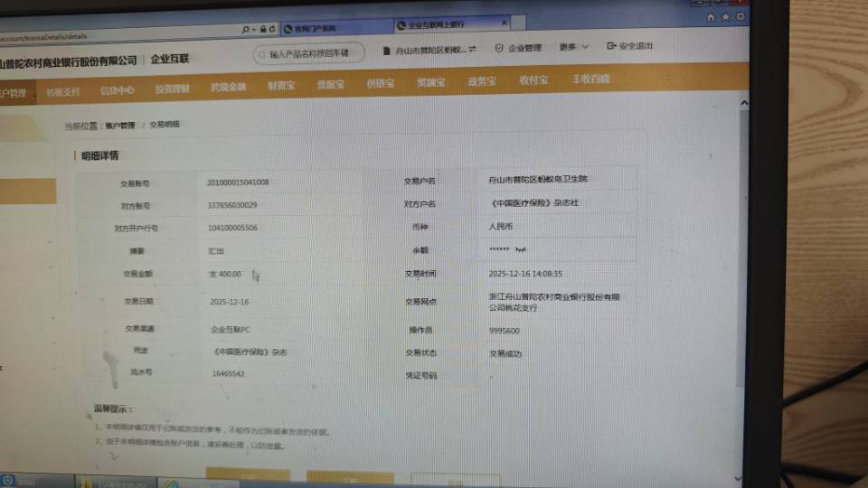The image size is (868, 488).
Task: Select the 跨境金融 navigation item
Action: 228,87
